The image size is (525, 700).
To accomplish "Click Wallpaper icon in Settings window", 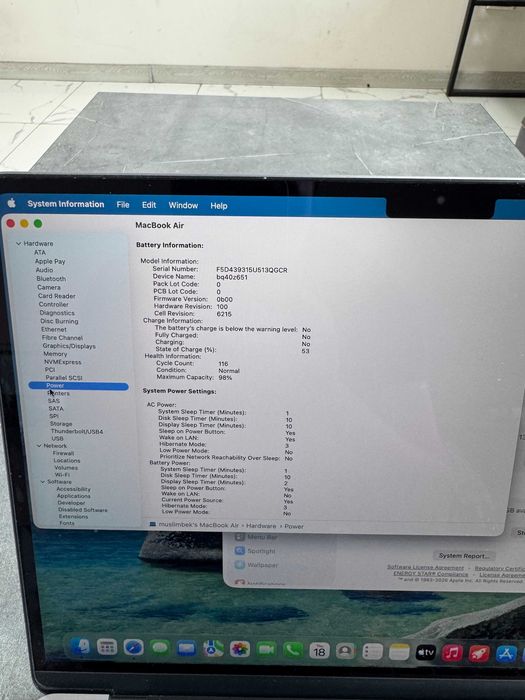I will [x=240, y=565].
